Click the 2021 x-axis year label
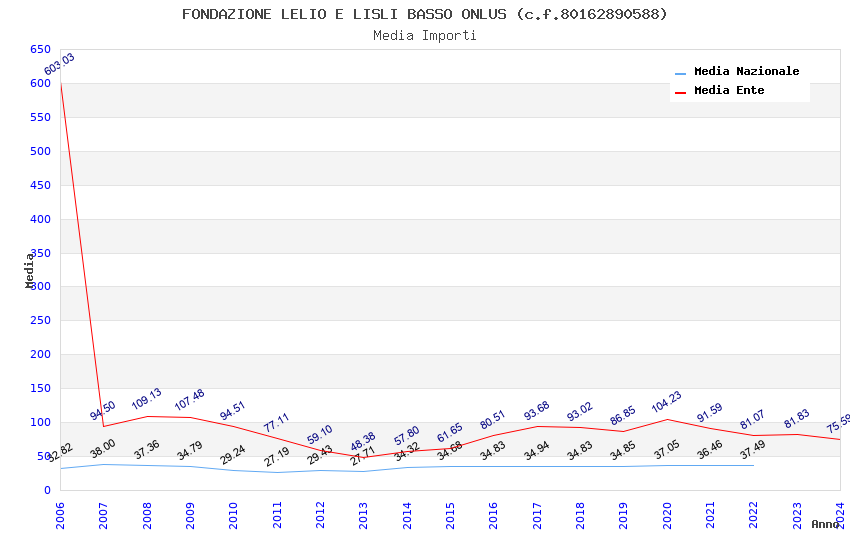The width and height of the screenshot is (850, 550). pos(710,516)
